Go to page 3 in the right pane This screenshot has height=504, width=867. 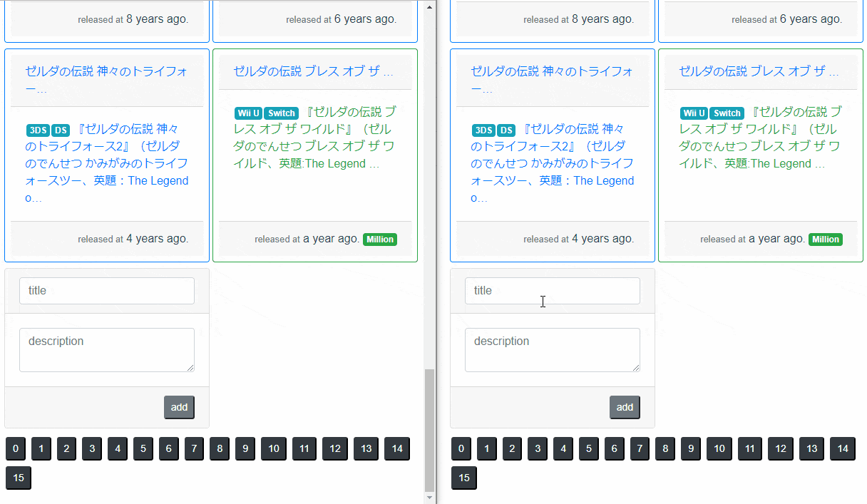click(538, 448)
